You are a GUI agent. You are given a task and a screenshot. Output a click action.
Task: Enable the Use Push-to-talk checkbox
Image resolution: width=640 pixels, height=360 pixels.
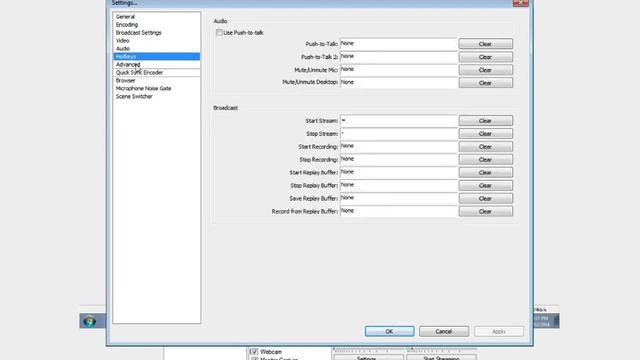pyautogui.click(x=219, y=32)
